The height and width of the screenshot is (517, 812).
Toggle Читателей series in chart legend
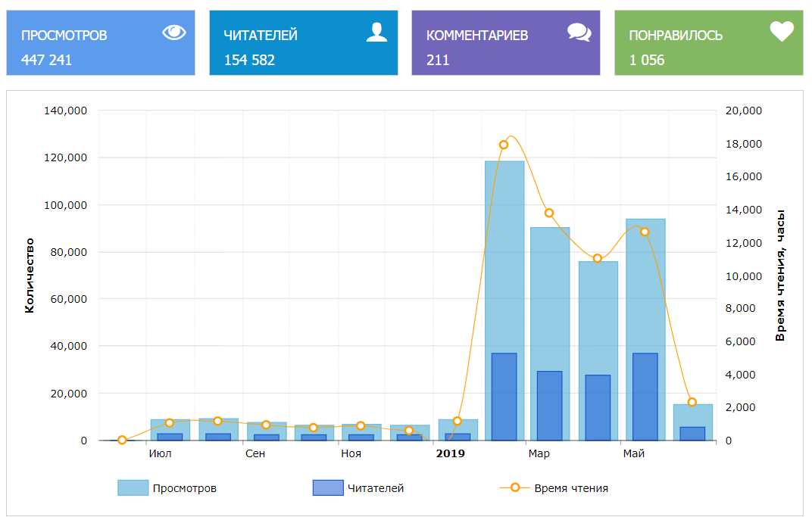(x=375, y=488)
